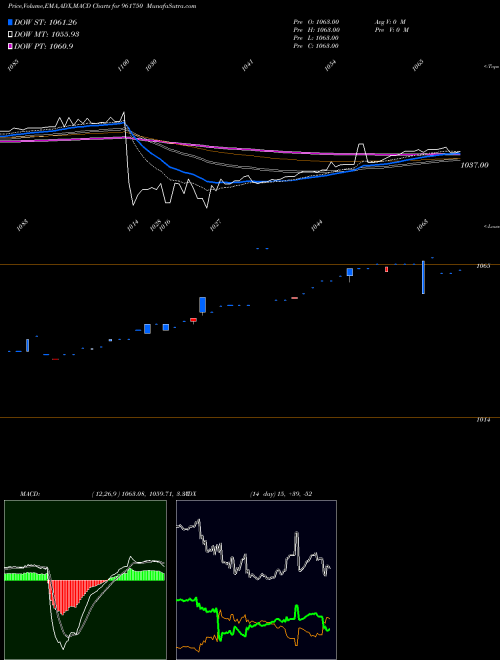Image resolution: width=500 pixels, height=660 pixels.
Task: Click the 'Pre L: 1063.00' value
Action: (316, 38)
